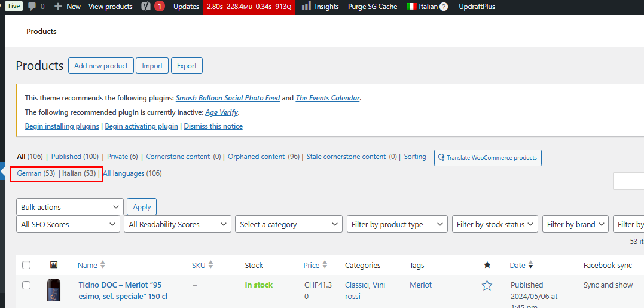Click the plus New icon in admin bar
644x308 pixels.
tap(58, 7)
